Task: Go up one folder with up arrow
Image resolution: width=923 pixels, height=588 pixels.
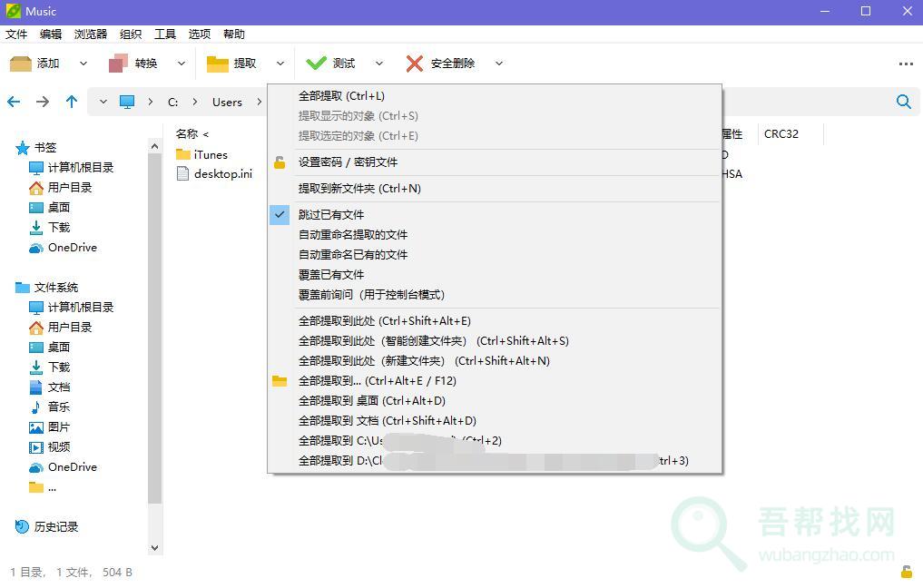Action: [72, 102]
